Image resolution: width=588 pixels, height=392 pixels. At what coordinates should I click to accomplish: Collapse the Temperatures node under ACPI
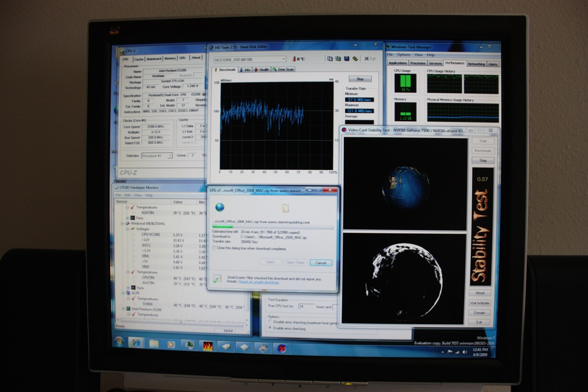[129, 298]
